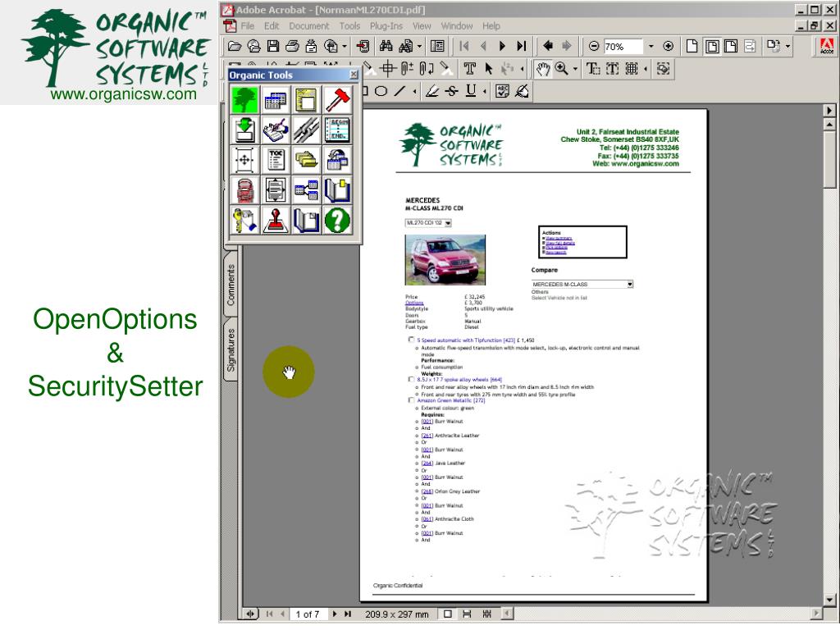Open the Plug-Ins menu
Image resolution: width=840 pixels, height=630 pixels.
(x=386, y=25)
